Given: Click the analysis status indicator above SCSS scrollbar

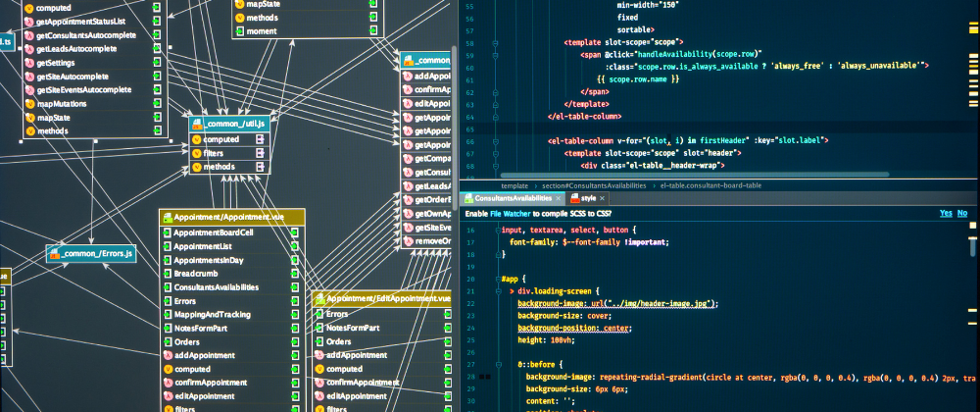Looking at the screenshot, I should [972, 226].
